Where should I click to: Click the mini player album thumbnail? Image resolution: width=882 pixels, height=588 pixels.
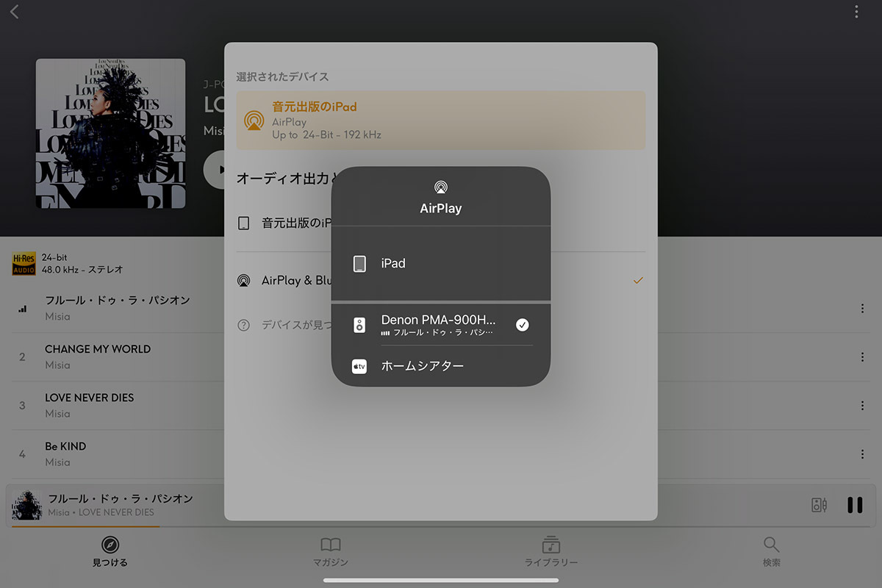pos(26,505)
